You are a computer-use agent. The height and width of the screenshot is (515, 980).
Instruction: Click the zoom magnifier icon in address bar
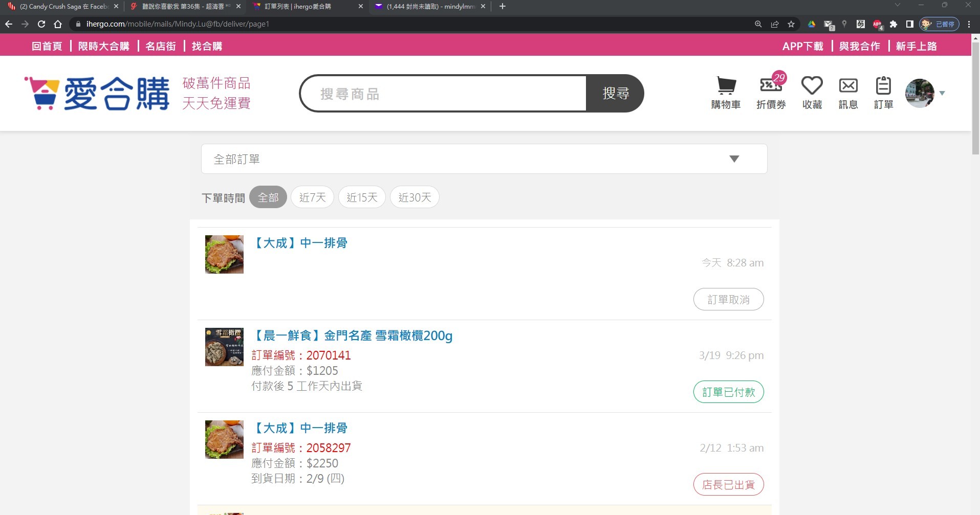click(x=758, y=24)
